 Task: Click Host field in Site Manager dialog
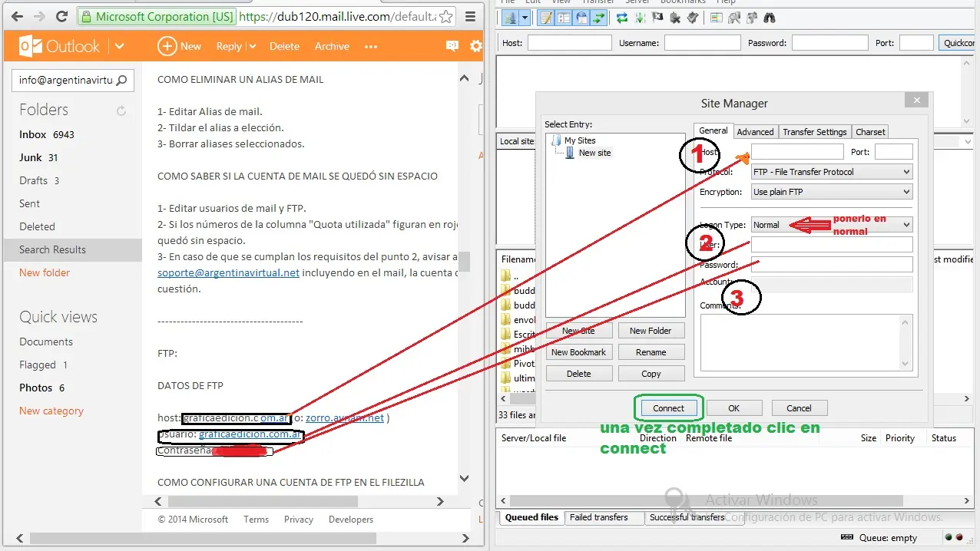click(x=797, y=152)
